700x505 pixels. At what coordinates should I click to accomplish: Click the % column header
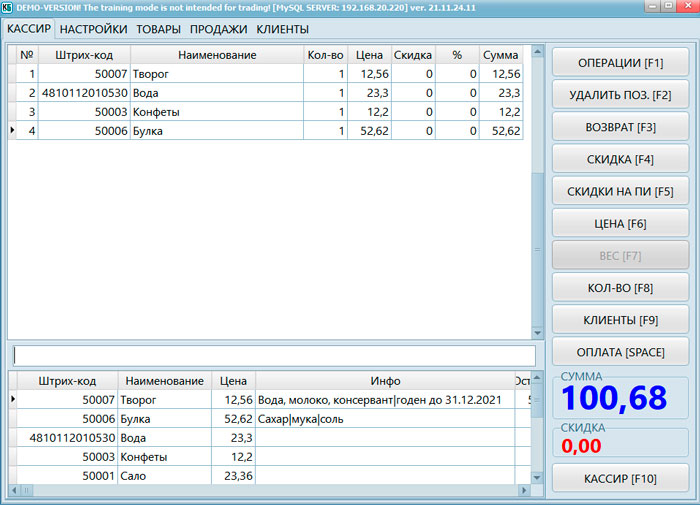457,55
